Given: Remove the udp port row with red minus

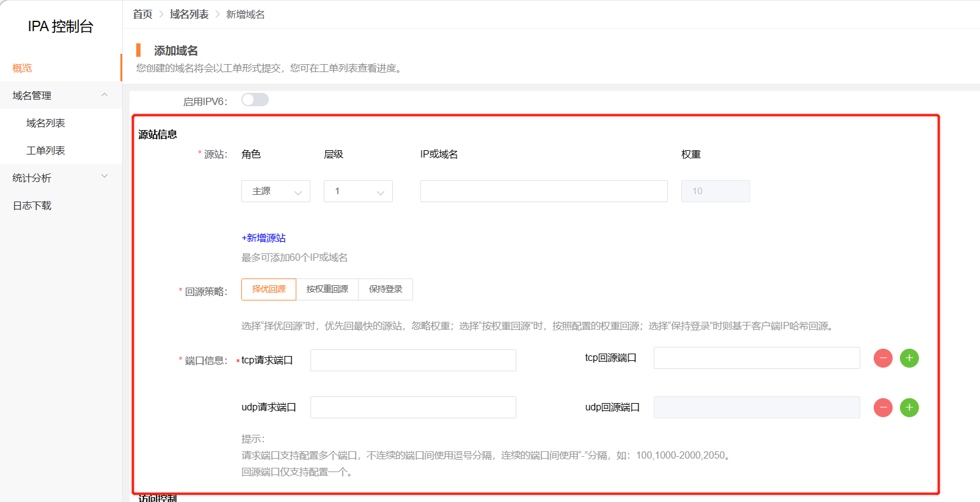Looking at the screenshot, I should (x=883, y=407).
